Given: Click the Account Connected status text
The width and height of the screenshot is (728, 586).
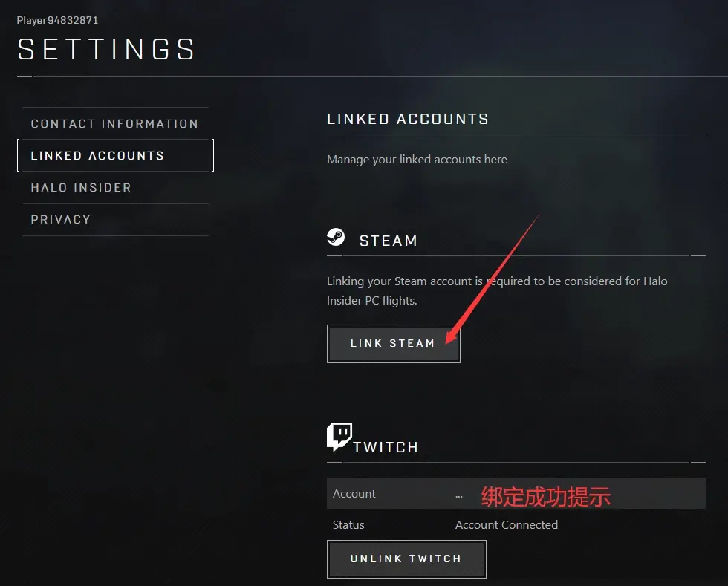Looking at the screenshot, I should coord(507,525).
